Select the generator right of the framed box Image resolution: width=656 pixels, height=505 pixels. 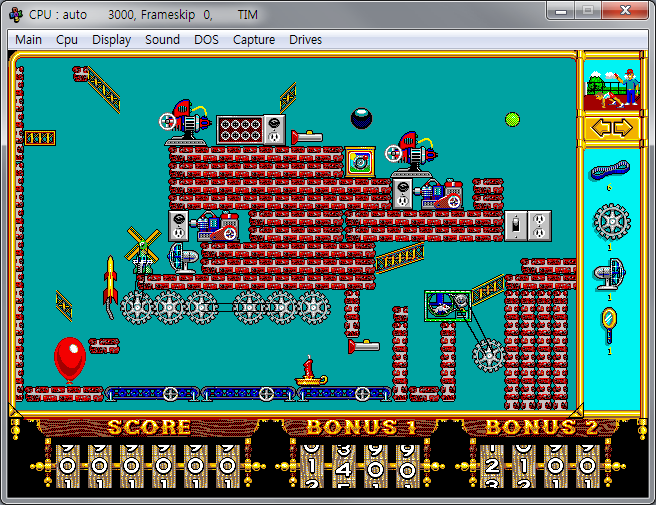point(412,154)
